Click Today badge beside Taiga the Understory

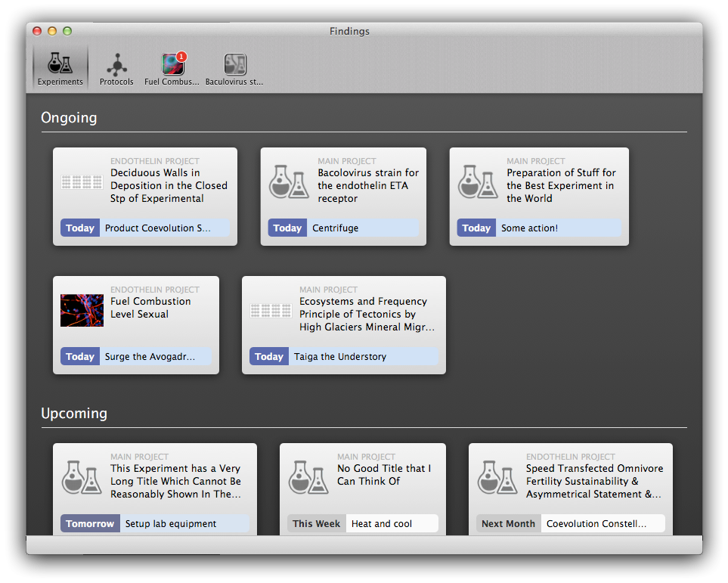(x=269, y=356)
